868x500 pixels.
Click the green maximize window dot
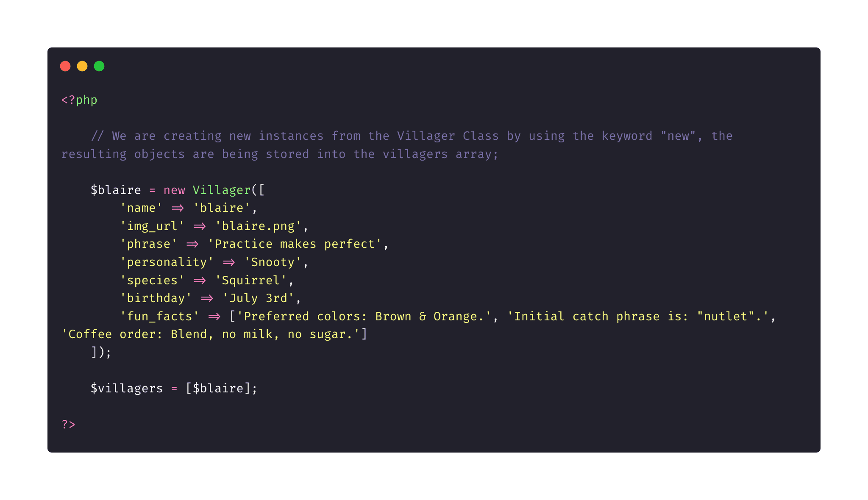tap(99, 66)
